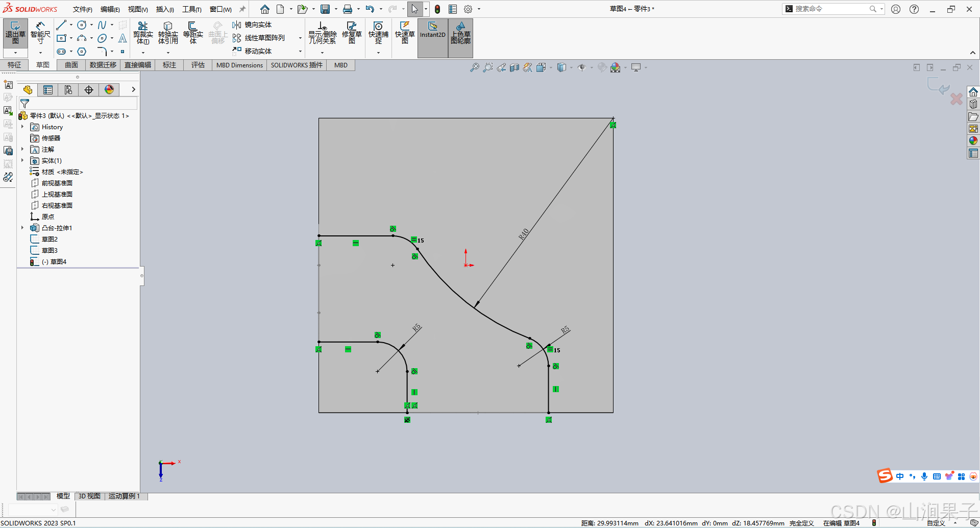The height and width of the screenshot is (528, 980).
Task: Expand the 凸台-拉伸1 feature node
Action: (x=22, y=228)
